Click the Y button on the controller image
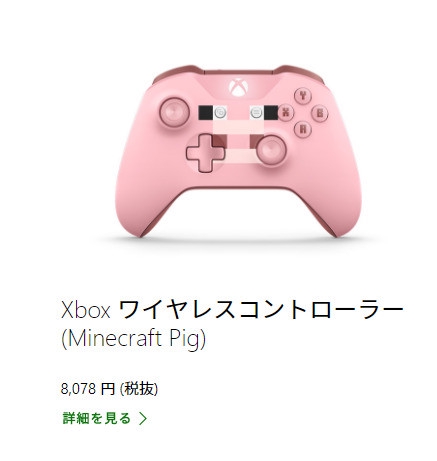The height and width of the screenshot is (461, 437). tap(303, 96)
